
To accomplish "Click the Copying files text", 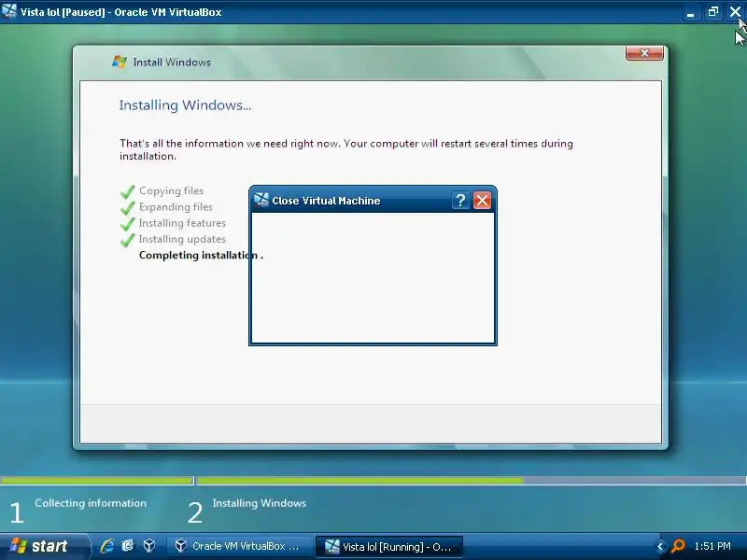I will click(171, 191).
